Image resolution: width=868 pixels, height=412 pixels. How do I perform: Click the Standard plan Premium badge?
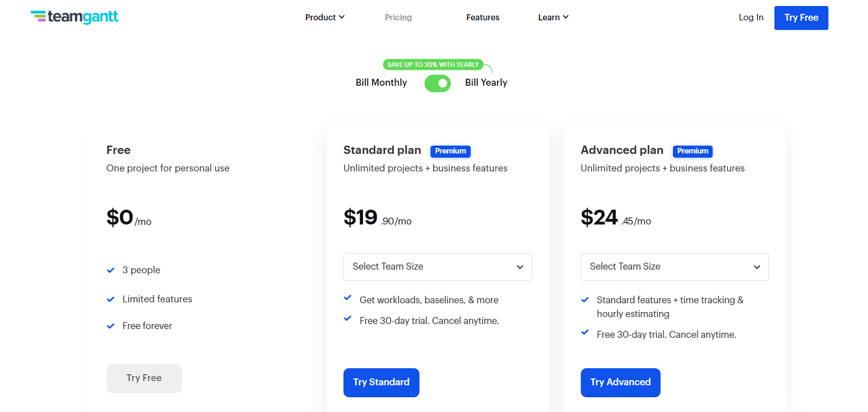click(450, 151)
